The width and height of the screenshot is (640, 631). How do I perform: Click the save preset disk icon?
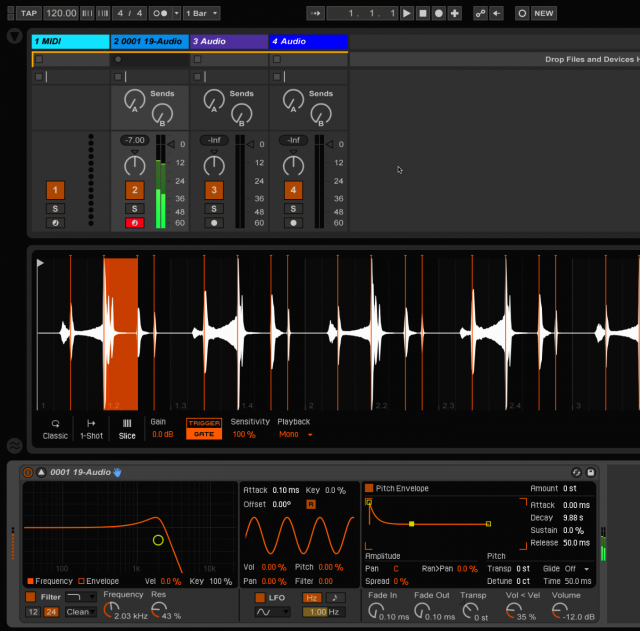point(592,472)
